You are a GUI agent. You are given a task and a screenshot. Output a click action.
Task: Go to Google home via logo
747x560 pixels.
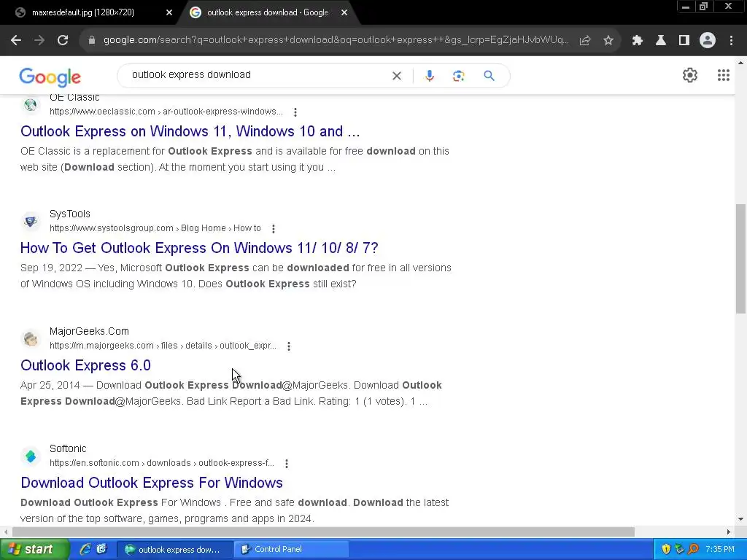point(50,77)
